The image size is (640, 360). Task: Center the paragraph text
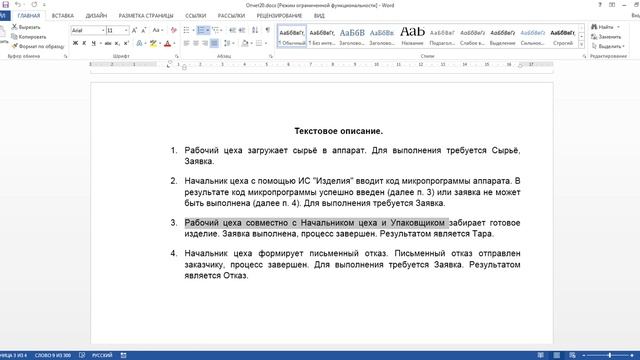click(196, 43)
